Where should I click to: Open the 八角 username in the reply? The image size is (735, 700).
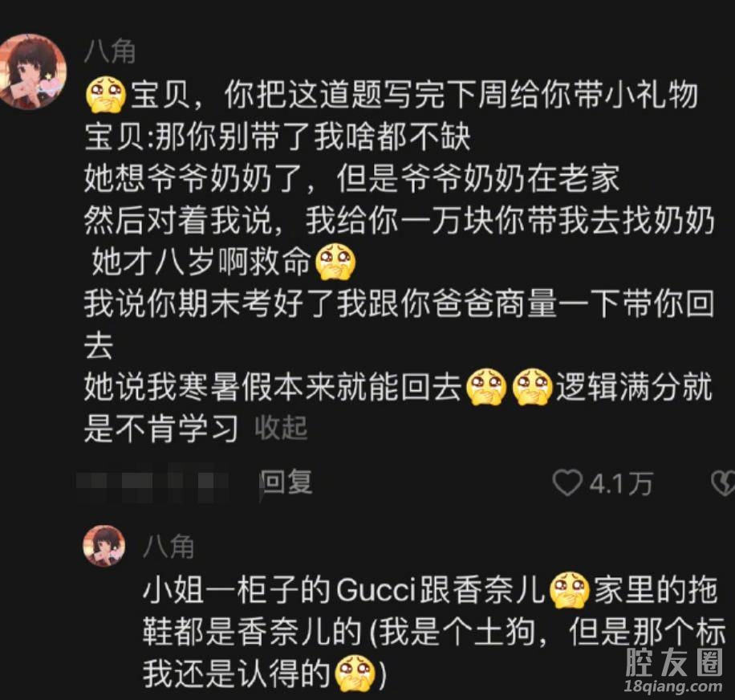click(x=169, y=546)
